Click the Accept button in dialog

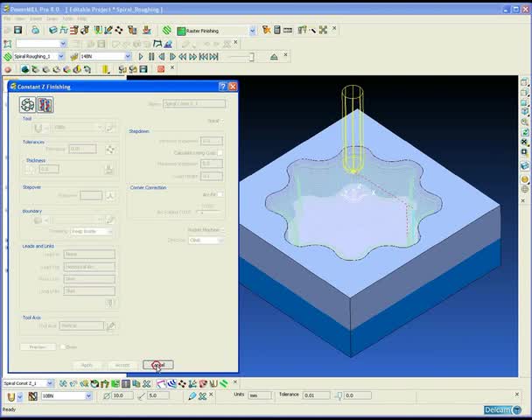tap(122, 365)
